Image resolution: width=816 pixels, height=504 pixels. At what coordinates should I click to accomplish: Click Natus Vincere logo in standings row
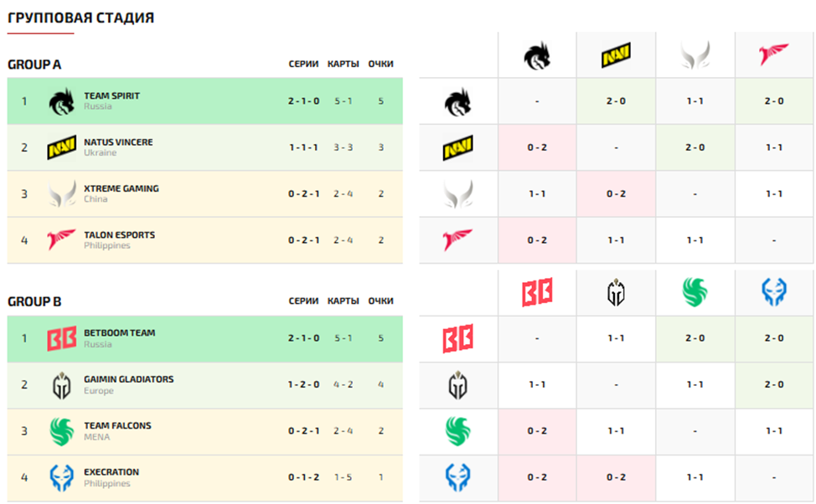(x=61, y=148)
